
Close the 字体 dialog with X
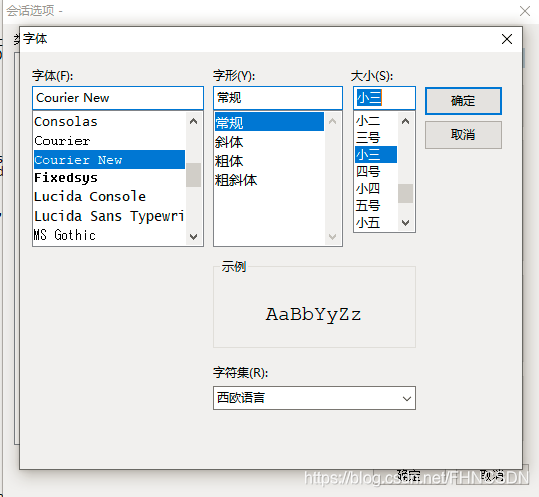coord(507,39)
